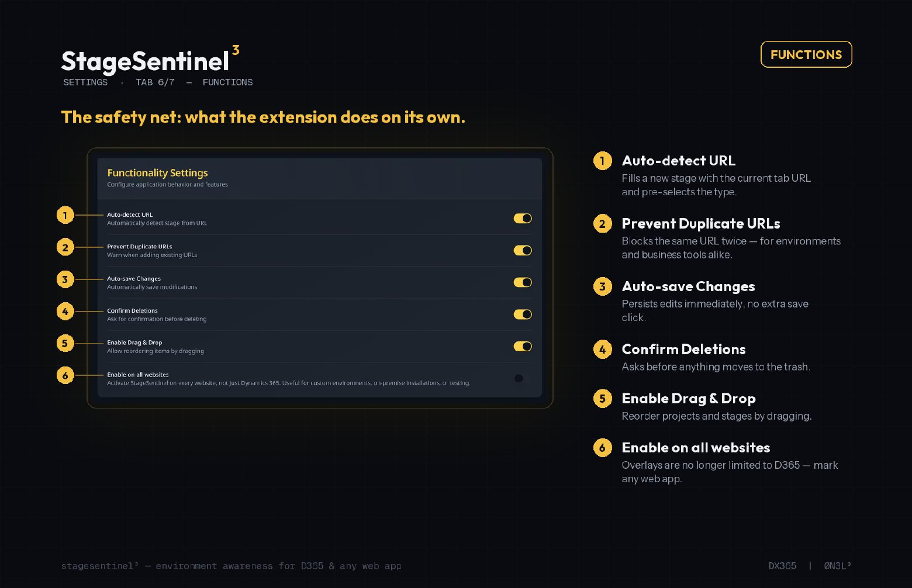The image size is (912, 588).
Task: Click 'Warn when adding existing URLs' description
Action: (x=152, y=255)
